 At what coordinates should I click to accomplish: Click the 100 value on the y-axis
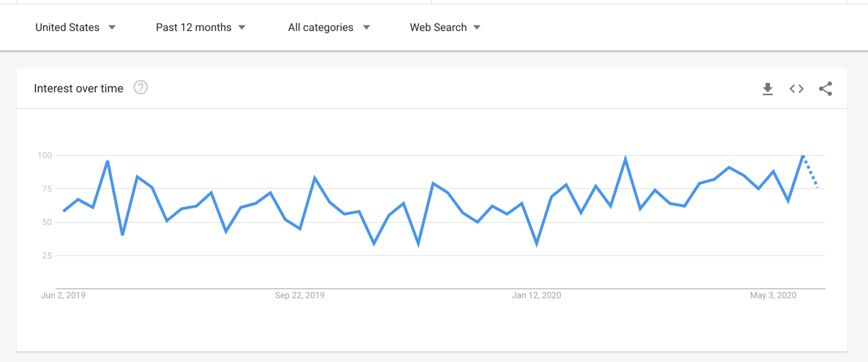(x=44, y=155)
